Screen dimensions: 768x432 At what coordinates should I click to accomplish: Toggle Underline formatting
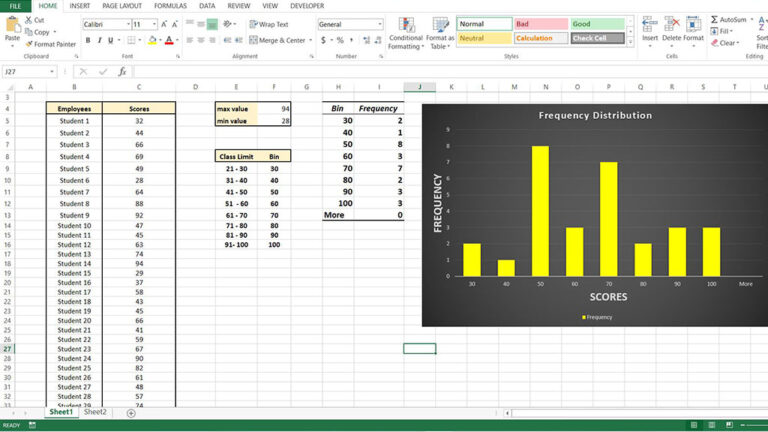[x=111, y=40]
